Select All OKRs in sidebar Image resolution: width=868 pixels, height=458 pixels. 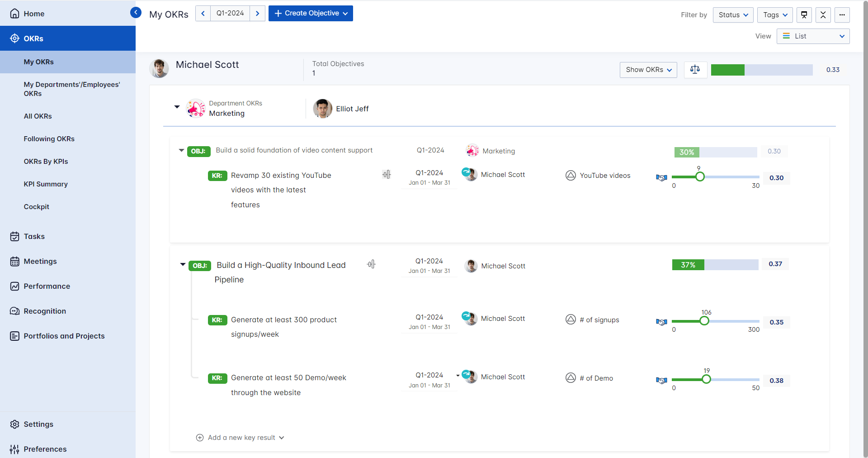(x=68, y=116)
